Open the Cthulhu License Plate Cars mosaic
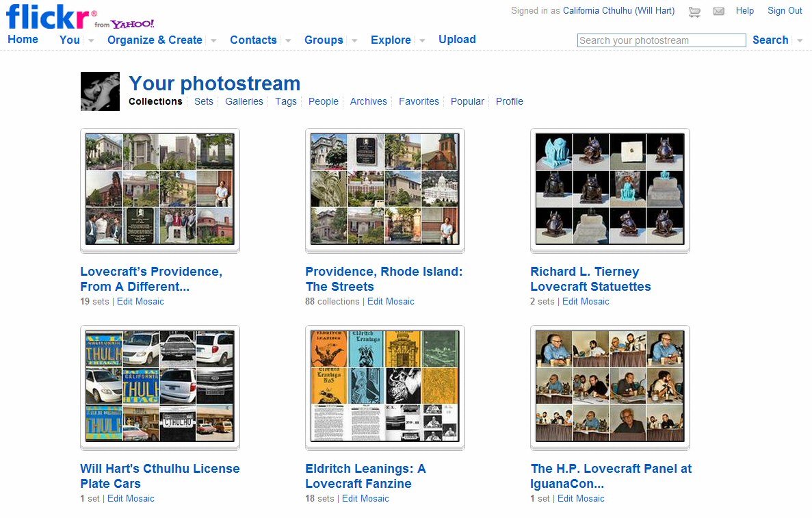This screenshot has height=518, width=812. (x=159, y=387)
